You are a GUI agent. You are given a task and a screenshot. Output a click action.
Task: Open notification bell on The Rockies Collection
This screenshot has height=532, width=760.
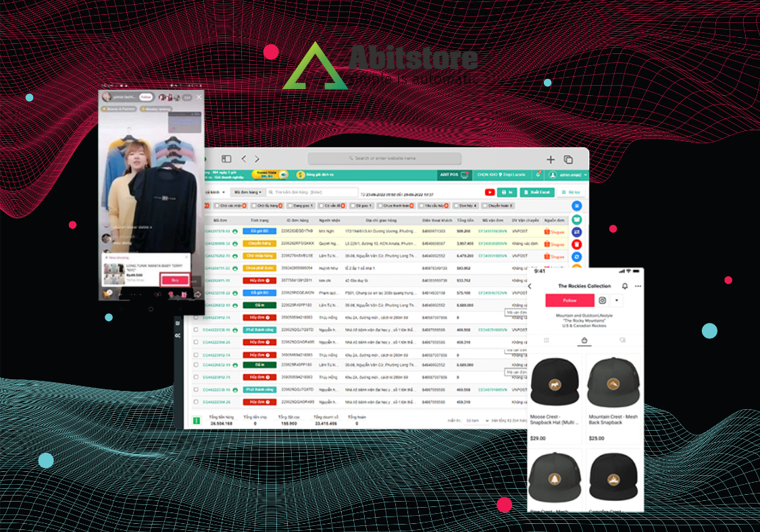click(x=625, y=286)
